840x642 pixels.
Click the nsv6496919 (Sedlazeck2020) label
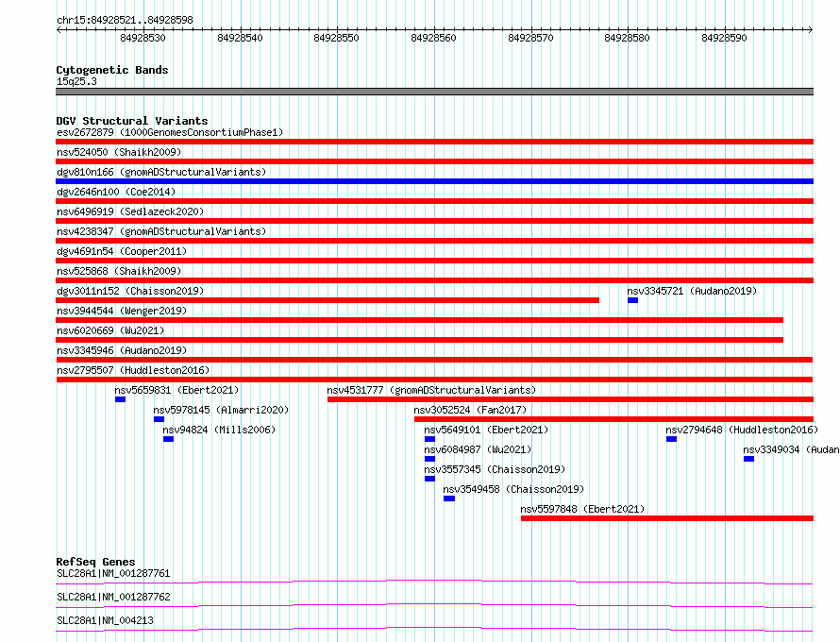pyautogui.click(x=130, y=211)
